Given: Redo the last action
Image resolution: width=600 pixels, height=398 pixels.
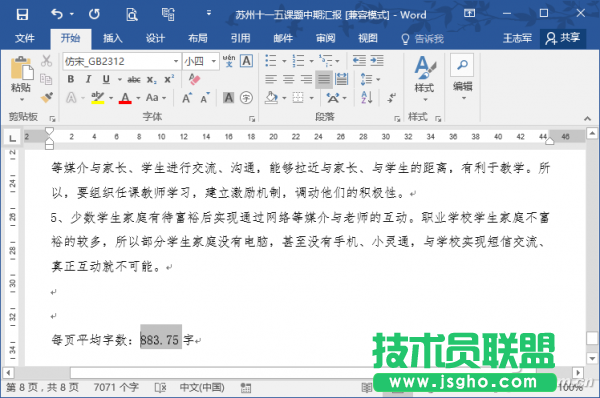Looking at the screenshot, I should 94,14.
